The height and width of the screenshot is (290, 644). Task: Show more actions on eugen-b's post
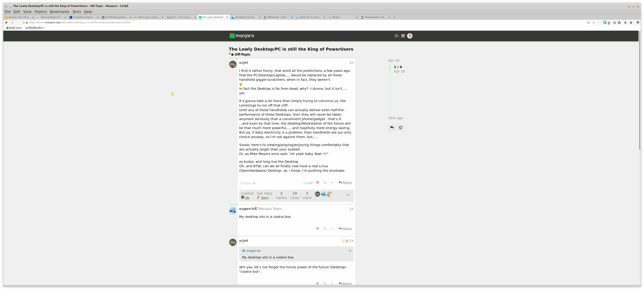click(332, 229)
